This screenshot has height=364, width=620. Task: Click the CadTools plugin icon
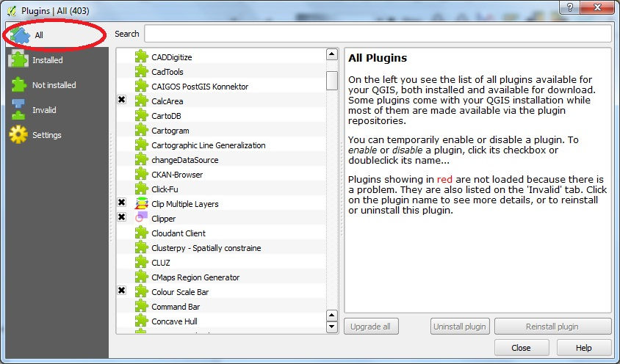coord(141,71)
